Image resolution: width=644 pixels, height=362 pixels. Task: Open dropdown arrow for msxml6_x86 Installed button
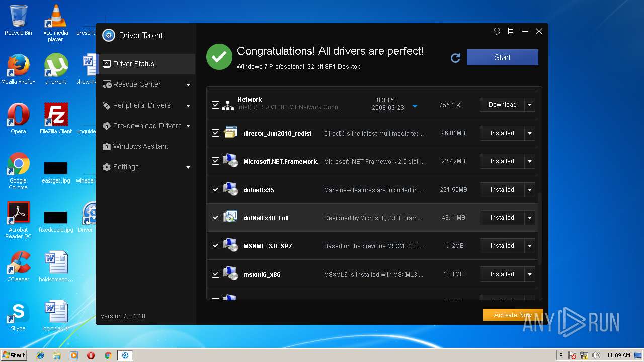529,274
